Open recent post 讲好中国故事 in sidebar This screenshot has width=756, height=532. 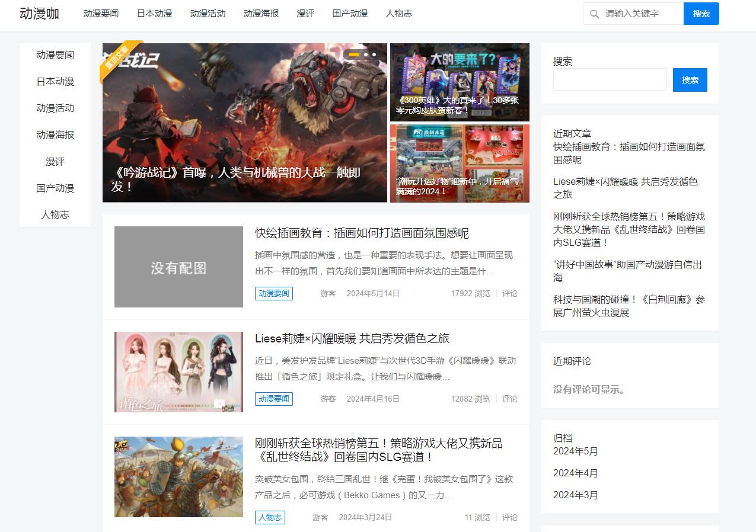[x=627, y=271]
